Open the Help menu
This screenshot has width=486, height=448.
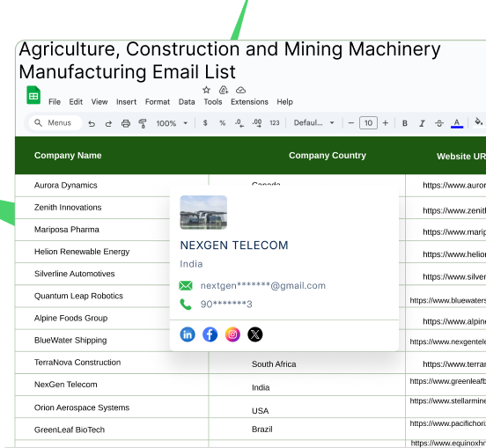tap(285, 102)
